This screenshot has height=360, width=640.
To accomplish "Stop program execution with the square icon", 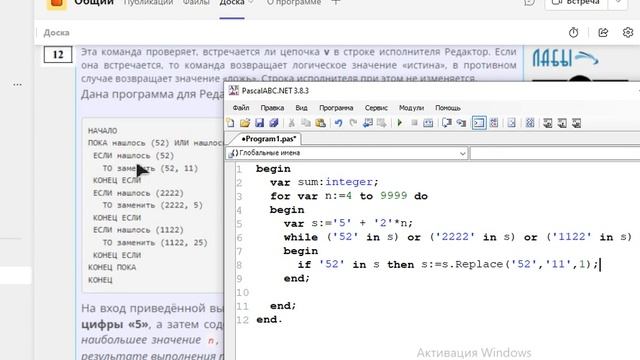I will [414, 123].
